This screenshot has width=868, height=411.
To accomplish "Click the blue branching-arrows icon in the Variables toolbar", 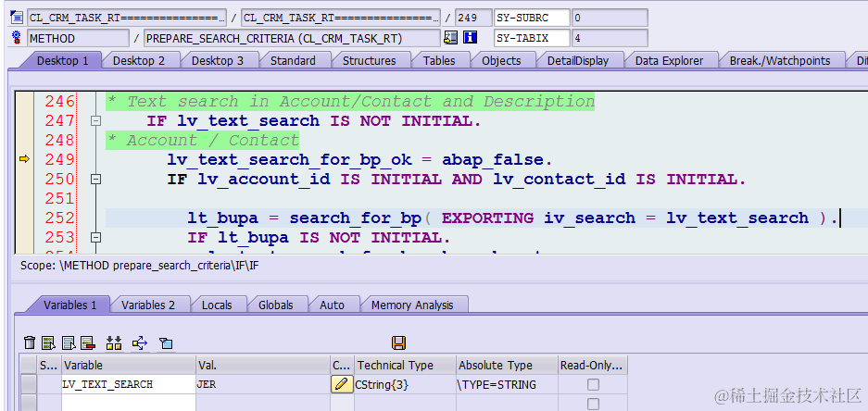I will tap(140, 342).
